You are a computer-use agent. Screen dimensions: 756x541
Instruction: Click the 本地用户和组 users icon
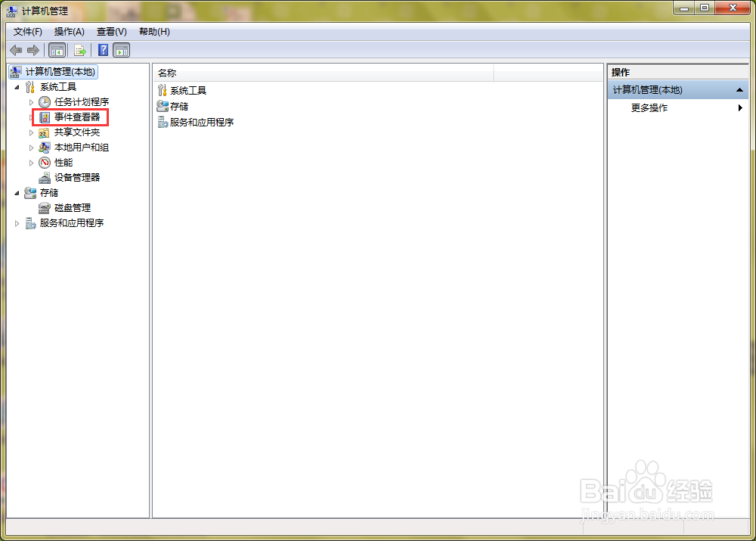(x=45, y=148)
